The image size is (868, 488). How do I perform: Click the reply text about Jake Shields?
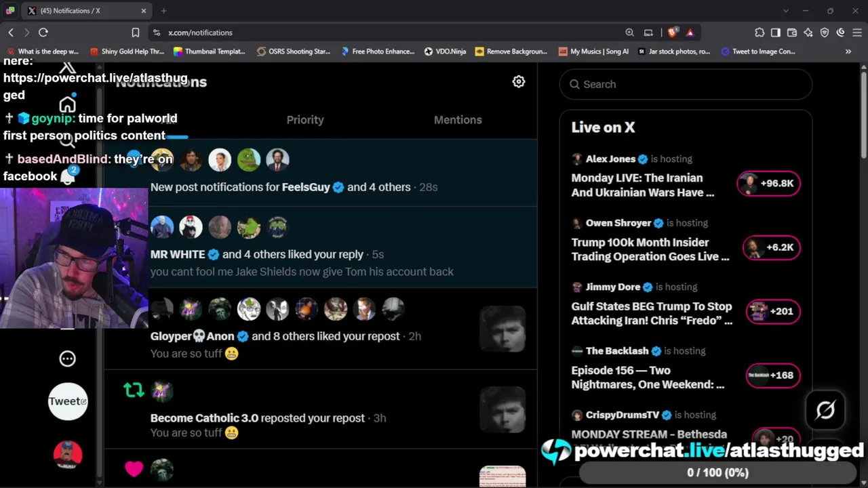click(x=302, y=272)
